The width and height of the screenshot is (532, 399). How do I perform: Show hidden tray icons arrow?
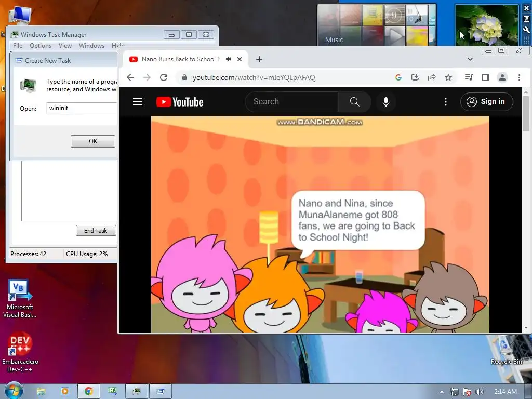[x=442, y=392]
